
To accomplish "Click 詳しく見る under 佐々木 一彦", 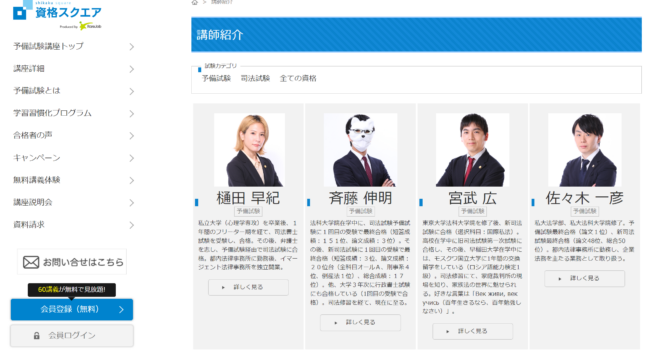I will pos(585,279).
